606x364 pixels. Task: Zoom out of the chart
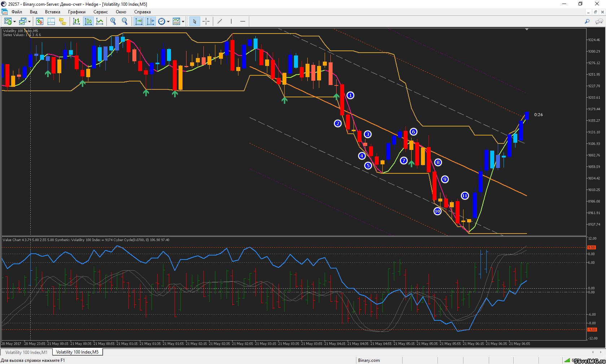tap(125, 22)
